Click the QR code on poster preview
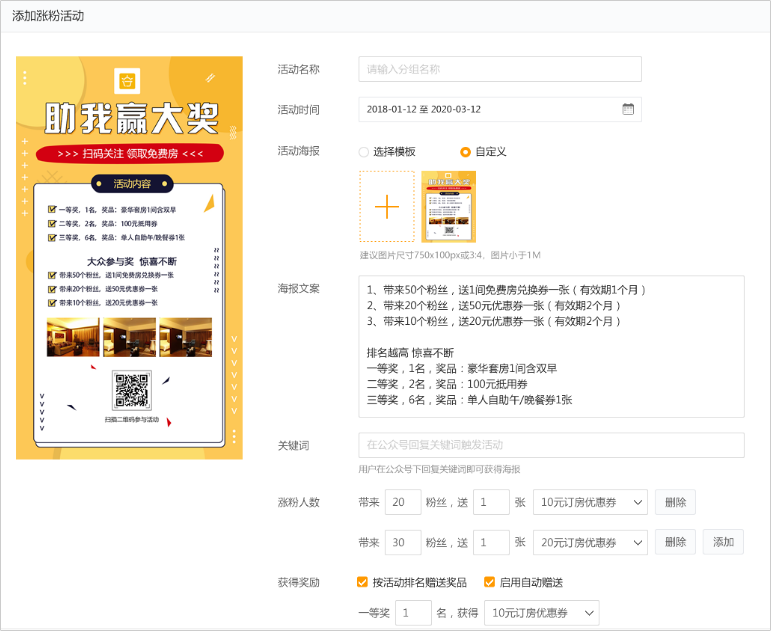Image resolution: width=771 pixels, height=631 pixels. [x=131, y=390]
